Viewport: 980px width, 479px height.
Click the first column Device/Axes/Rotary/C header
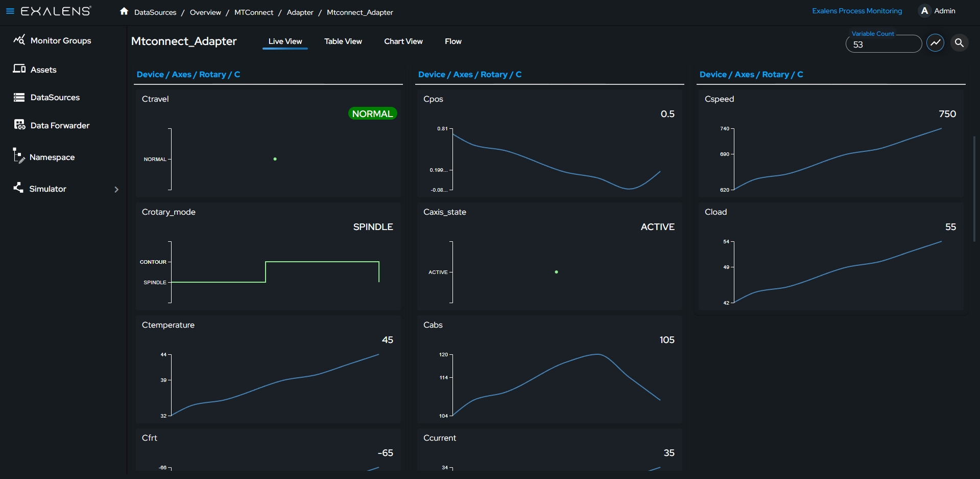coord(188,74)
